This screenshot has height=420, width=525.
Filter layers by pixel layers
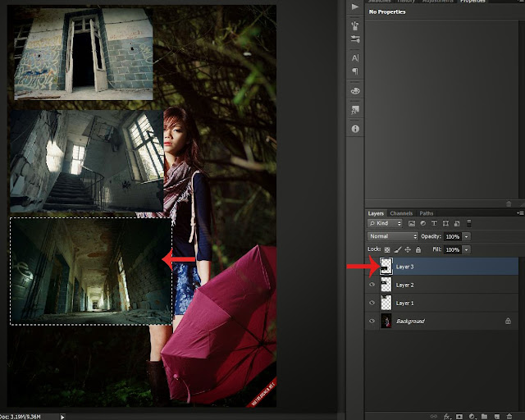pyautogui.click(x=412, y=223)
